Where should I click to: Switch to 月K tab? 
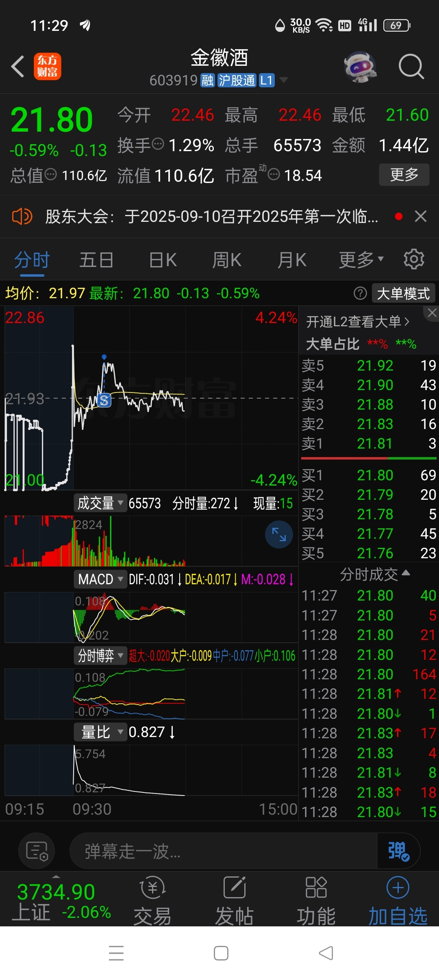point(292,260)
